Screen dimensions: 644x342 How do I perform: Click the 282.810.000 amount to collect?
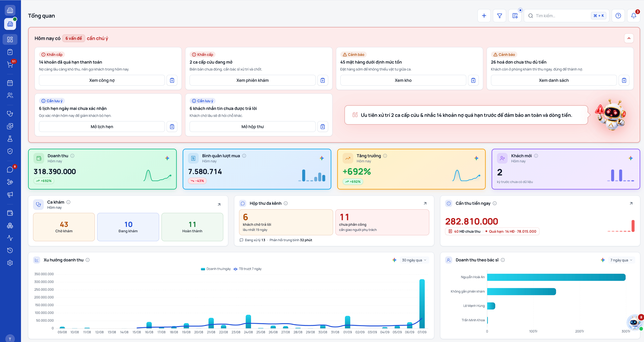(x=471, y=221)
